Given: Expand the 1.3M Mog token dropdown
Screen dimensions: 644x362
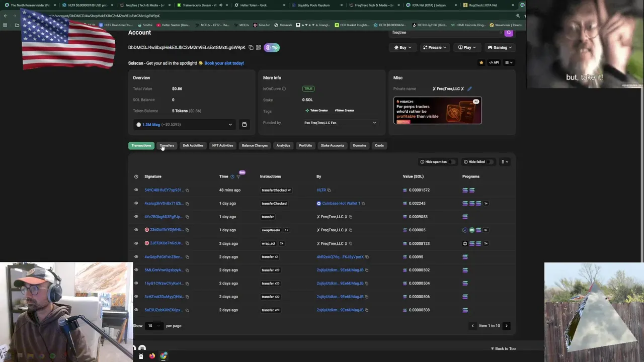Looking at the screenshot, I should click(184, 125).
